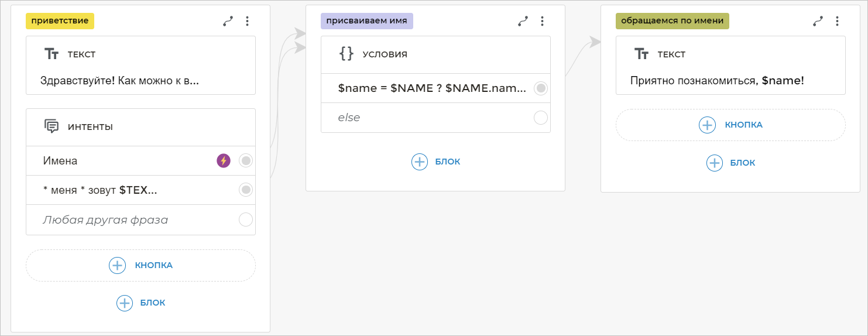Open three-dot menu on обращаемся по имени card

pos(837,21)
